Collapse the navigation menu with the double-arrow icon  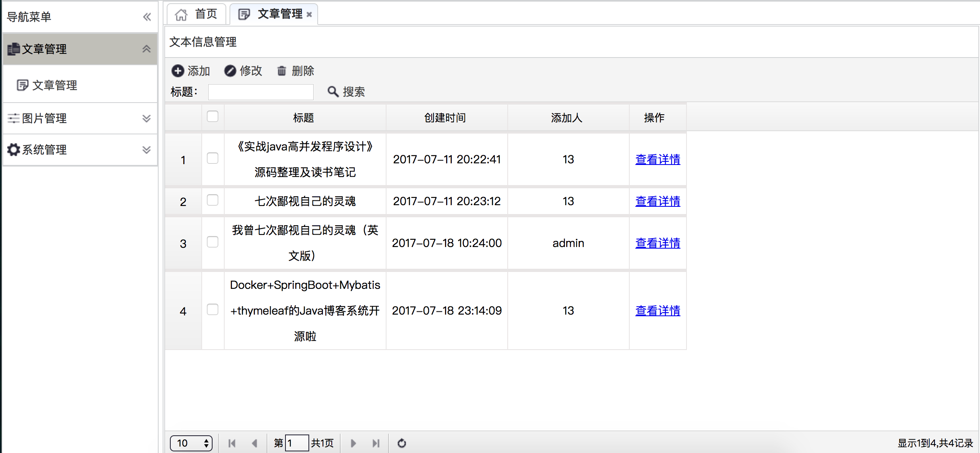point(147,17)
